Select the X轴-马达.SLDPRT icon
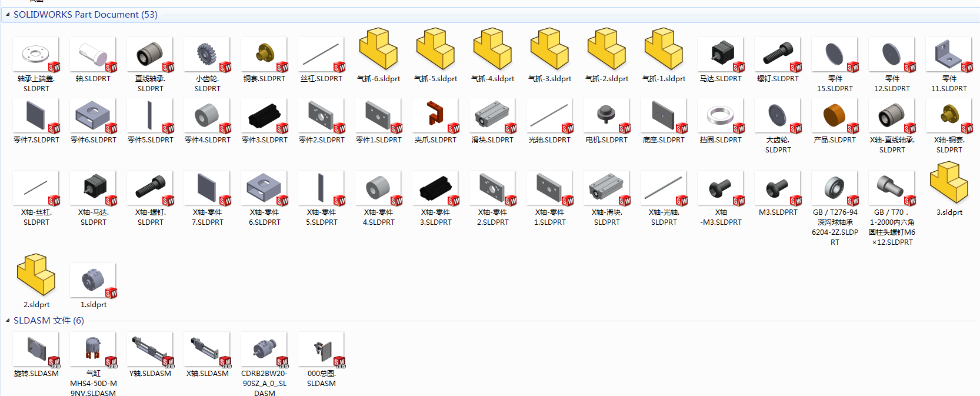 [94, 188]
